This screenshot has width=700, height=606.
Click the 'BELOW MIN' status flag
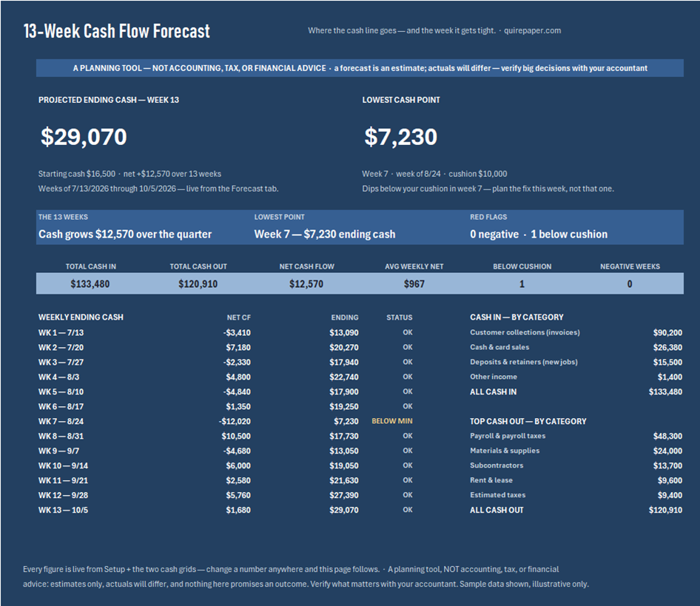click(392, 421)
